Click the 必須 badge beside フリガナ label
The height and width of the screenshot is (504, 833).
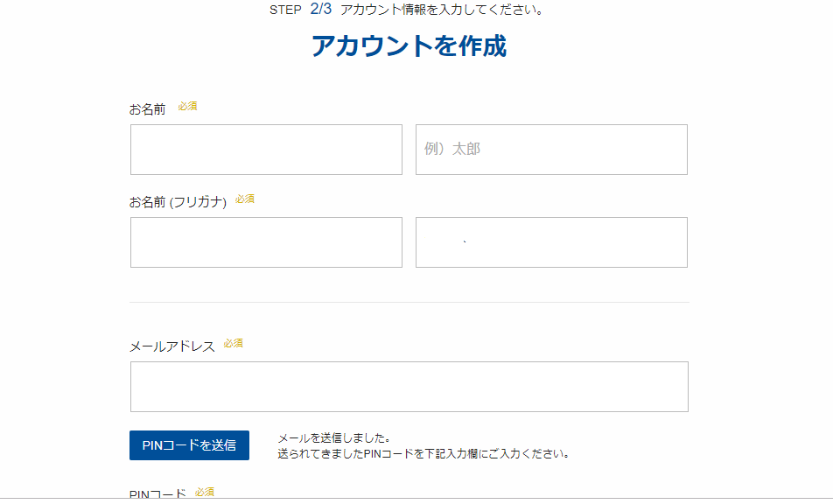pyautogui.click(x=245, y=199)
